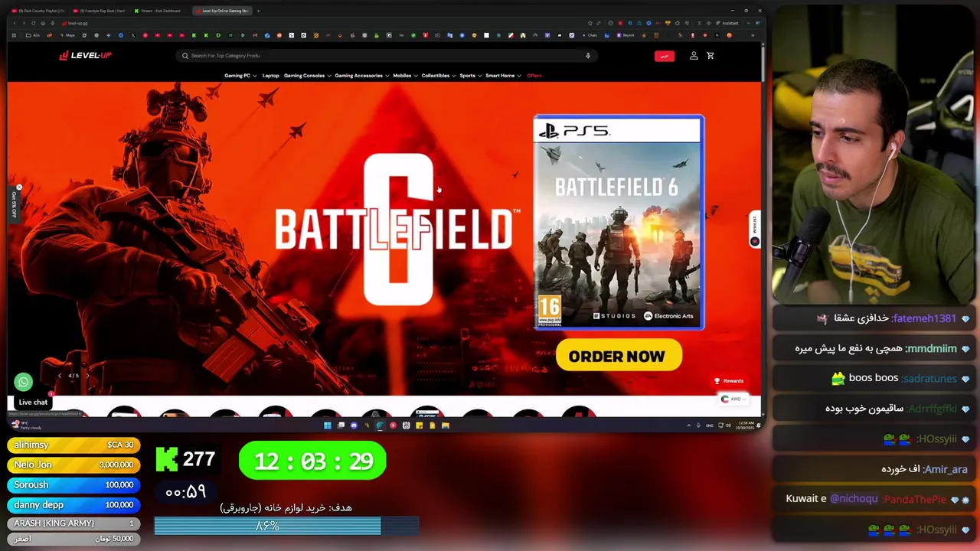Viewport: 980px width, 551px height.
Task: Expand the Gaming Consoles menu
Action: [x=307, y=76]
